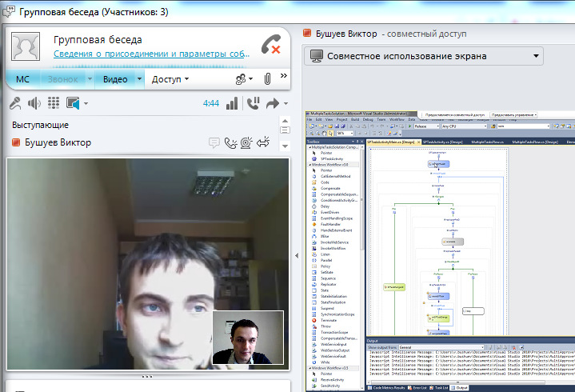
Task: Adjust the speaker volume icon
Action: [34, 103]
